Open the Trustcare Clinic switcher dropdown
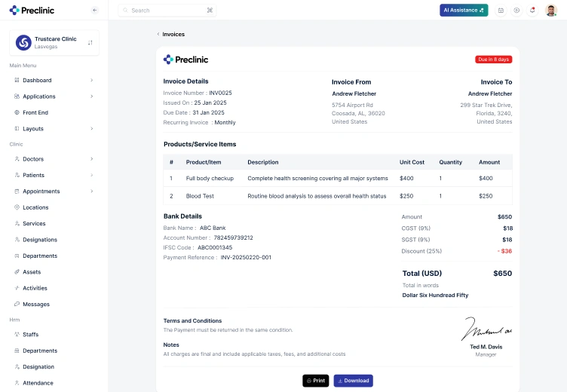567x392 pixels. pyautogui.click(x=90, y=43)
